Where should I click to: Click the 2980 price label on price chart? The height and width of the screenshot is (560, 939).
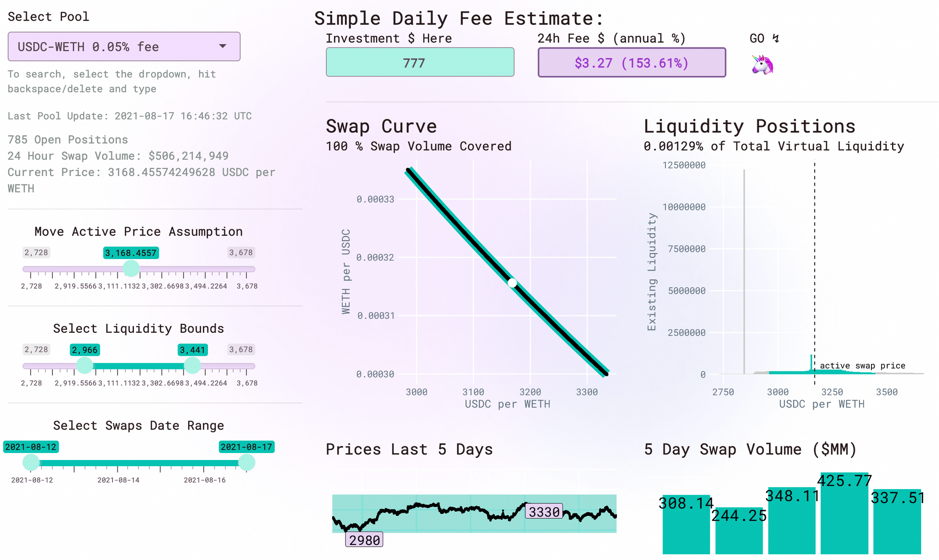tap(364, 540)
